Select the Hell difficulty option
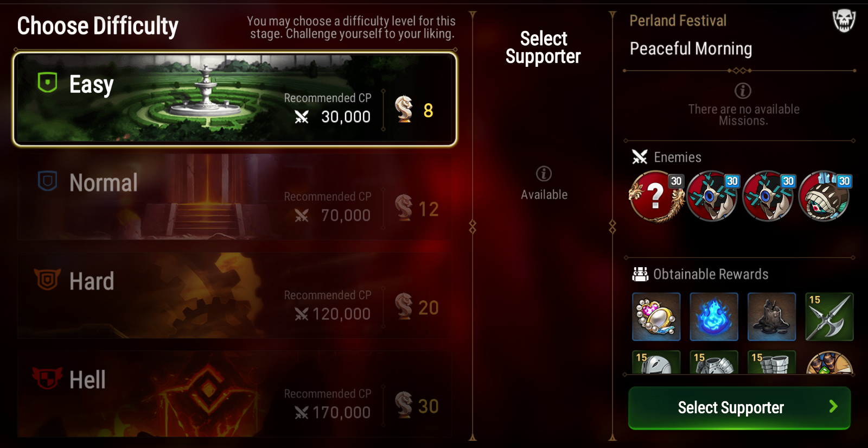 tap(235, 394)
